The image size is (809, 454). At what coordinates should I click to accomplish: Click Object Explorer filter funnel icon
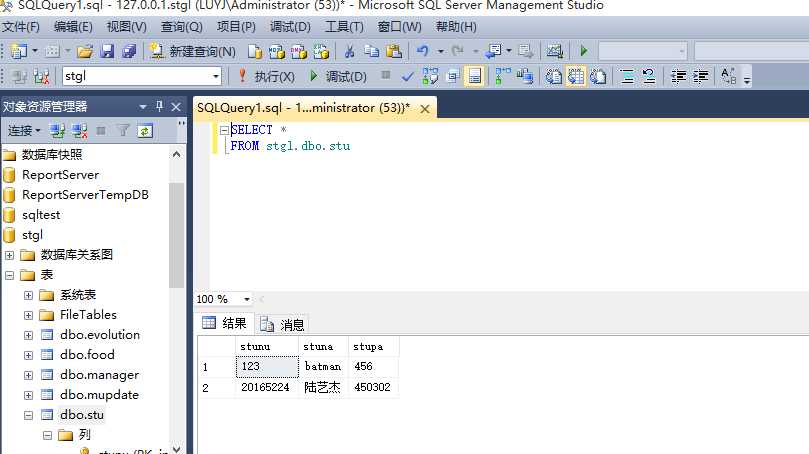click(123, 131)
